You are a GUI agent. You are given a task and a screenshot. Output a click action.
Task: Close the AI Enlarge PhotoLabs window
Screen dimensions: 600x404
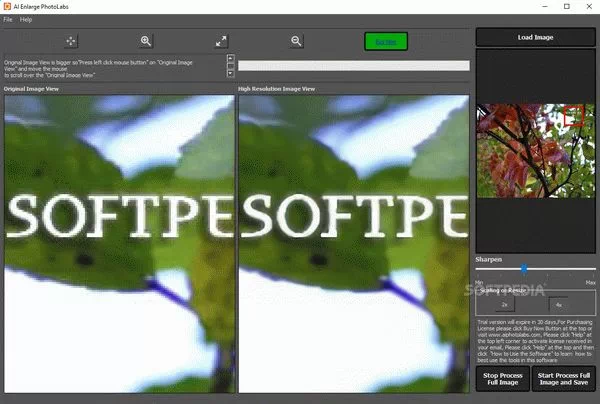coord(589,7)
